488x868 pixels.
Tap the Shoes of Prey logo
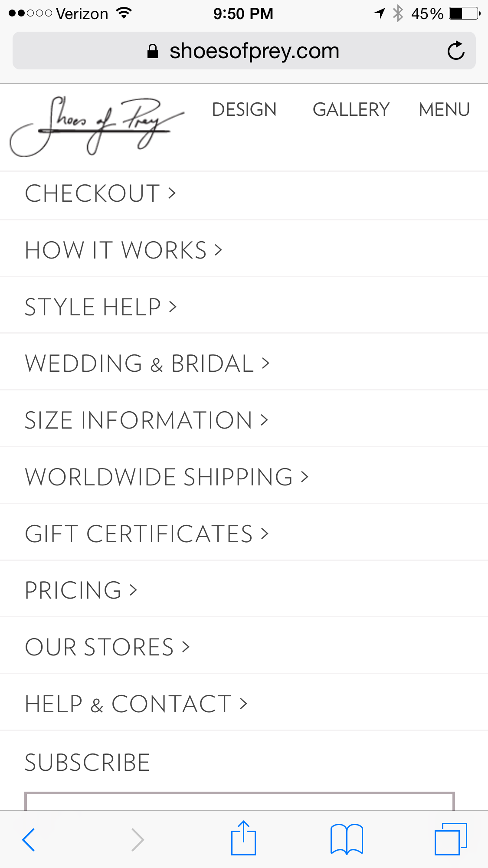tap(96, 126)
